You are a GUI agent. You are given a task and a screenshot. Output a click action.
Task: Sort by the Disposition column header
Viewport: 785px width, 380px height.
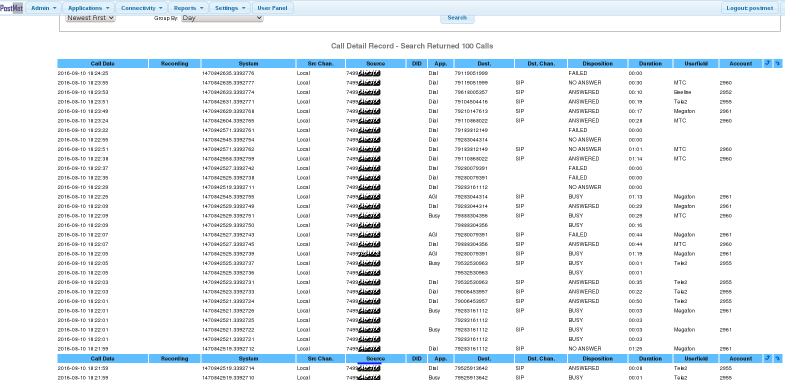pyautogui.click(x=598, y=64)
